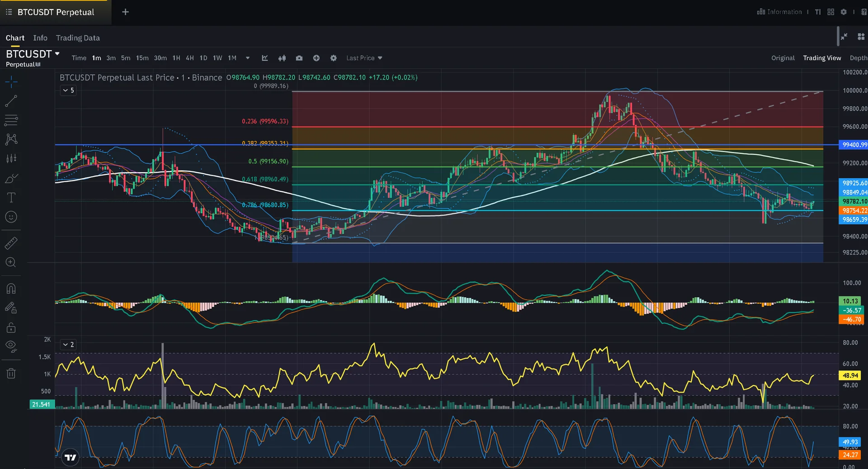Image resolution: width=868 pixels, height=469 pixels.
Task: Open the emoji sticker tool
Action: pos(11,217)
